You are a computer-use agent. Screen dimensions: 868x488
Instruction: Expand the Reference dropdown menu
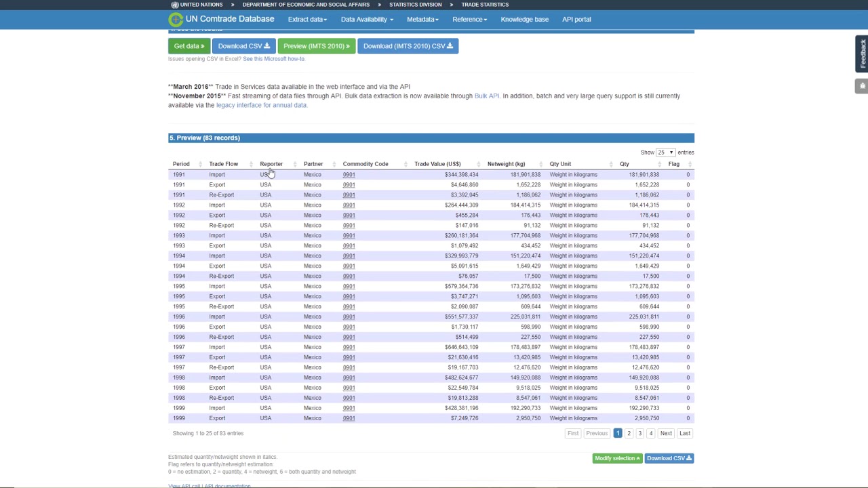pos(470,19)
